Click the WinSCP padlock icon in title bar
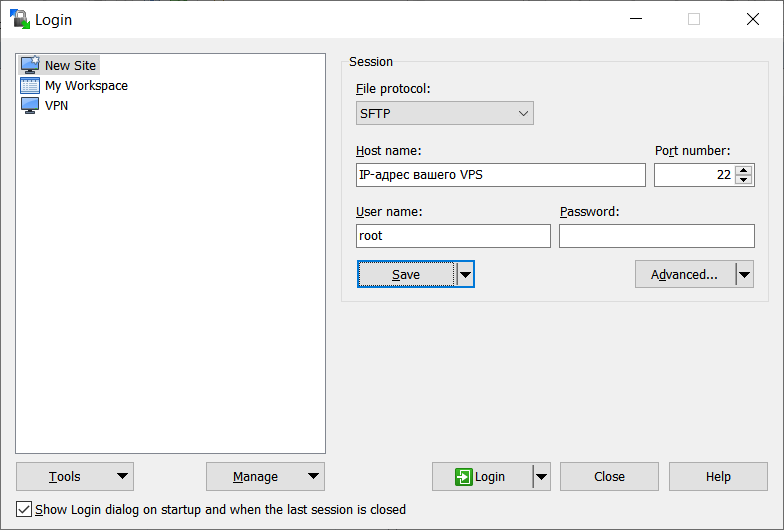Viewport: 784px width, 530px height. pyautogui.click(x=20, y=19)
